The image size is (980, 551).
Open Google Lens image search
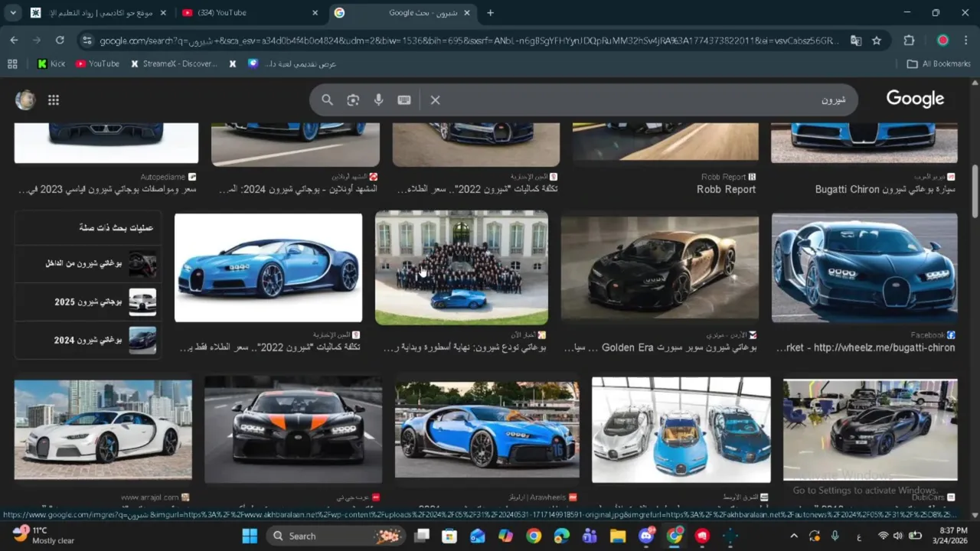pyautogui.click(x=353, y=99)
